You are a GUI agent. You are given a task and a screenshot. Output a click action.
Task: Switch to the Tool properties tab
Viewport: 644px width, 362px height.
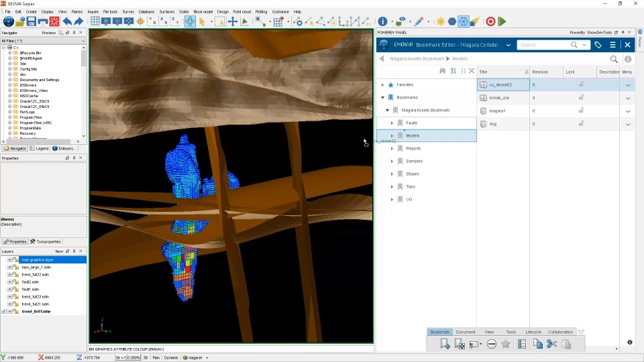46,242
